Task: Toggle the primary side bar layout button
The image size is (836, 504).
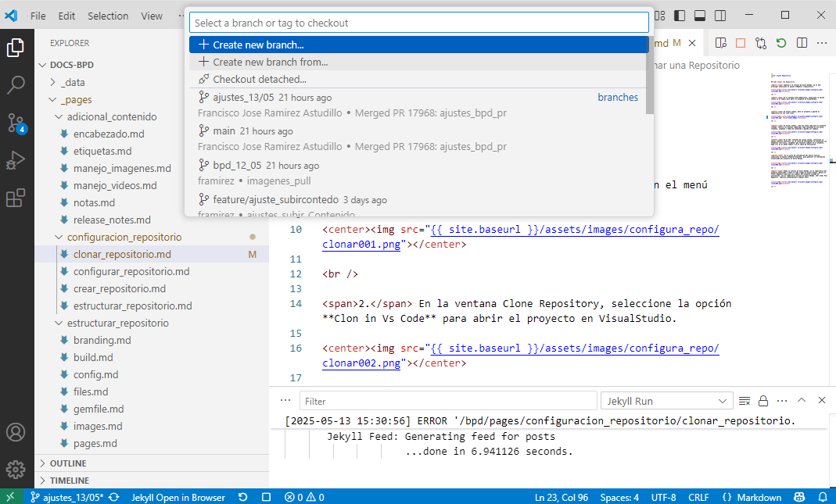Action: pyautogui.click(x=679, y=15)
